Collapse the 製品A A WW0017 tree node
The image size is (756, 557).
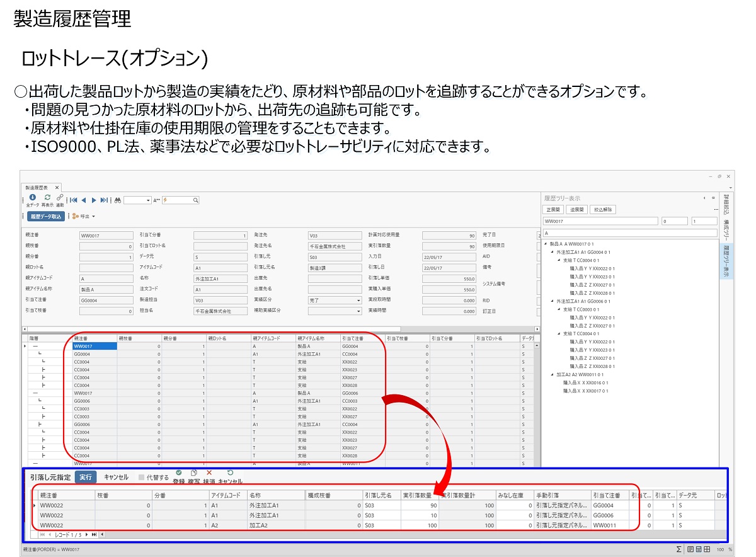tap(546, 244)
